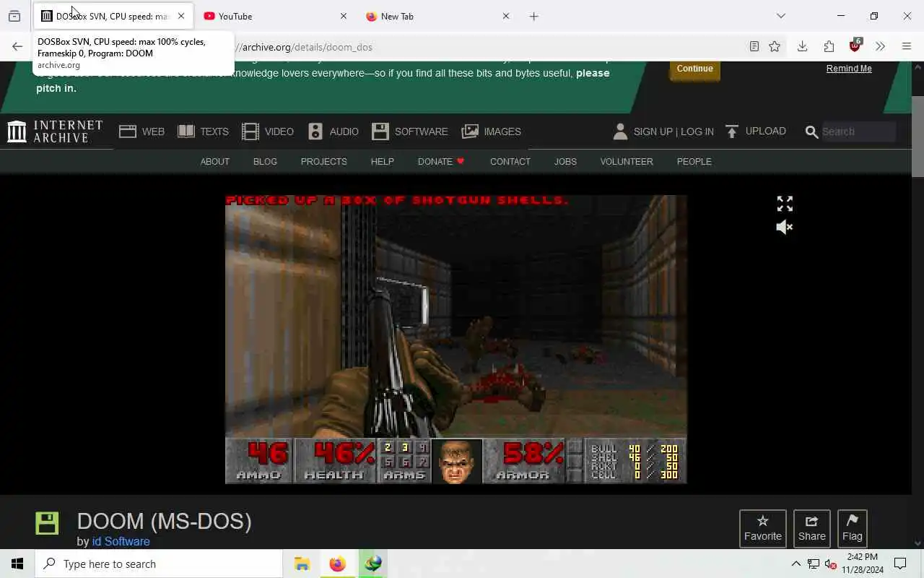Click the user avatar icon

pos(620,131)
